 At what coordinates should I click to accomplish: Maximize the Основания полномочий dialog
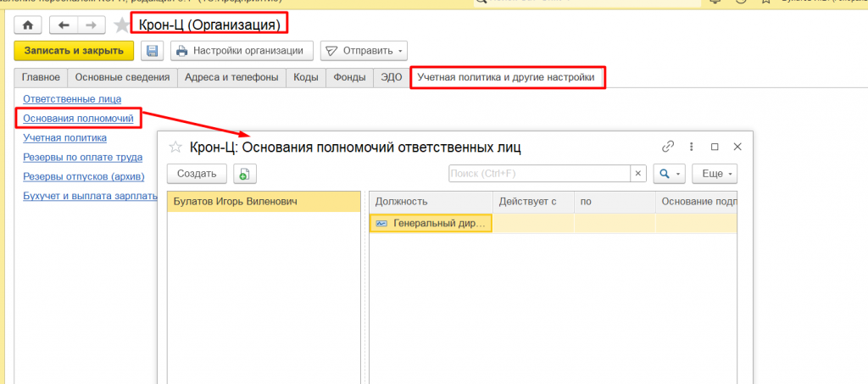(x=715, y=147)
